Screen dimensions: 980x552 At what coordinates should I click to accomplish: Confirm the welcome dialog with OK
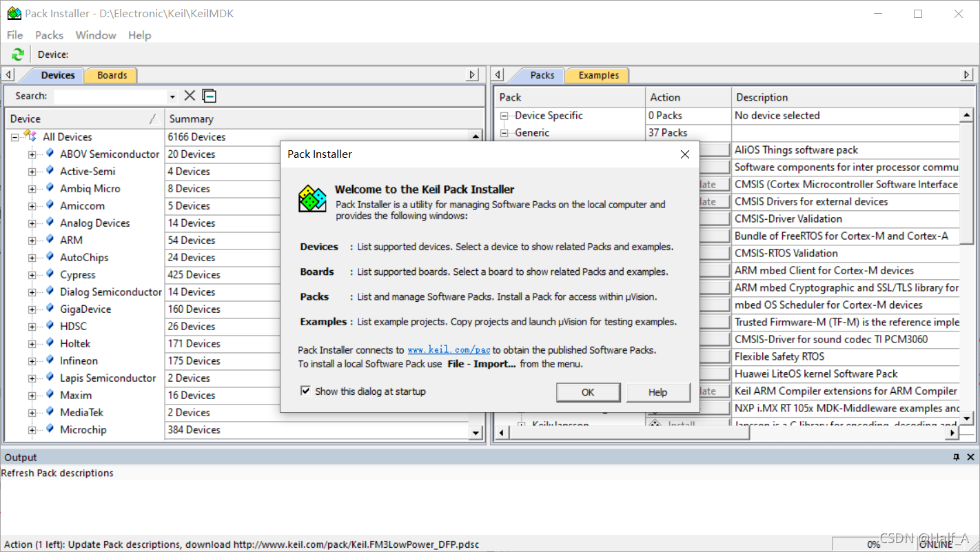tap(588, 392)
